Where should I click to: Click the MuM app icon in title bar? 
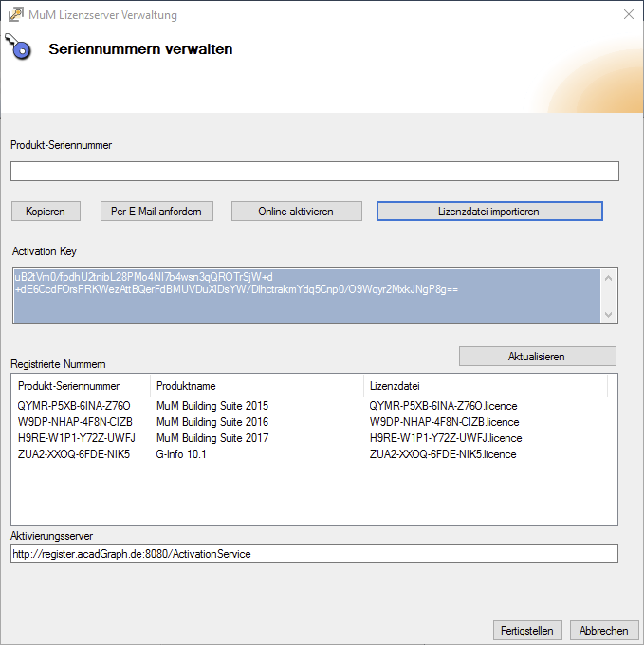16,15
